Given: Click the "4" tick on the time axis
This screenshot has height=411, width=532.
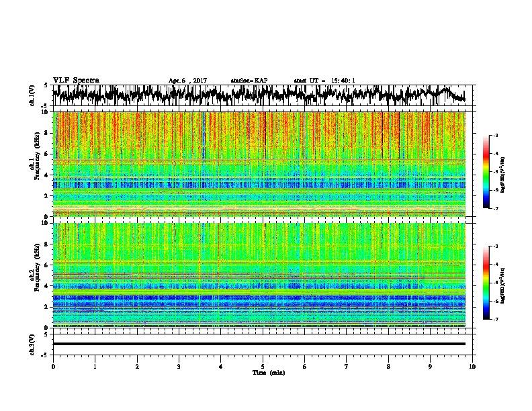Looking at the screenshot, I should tap(220, 367).
